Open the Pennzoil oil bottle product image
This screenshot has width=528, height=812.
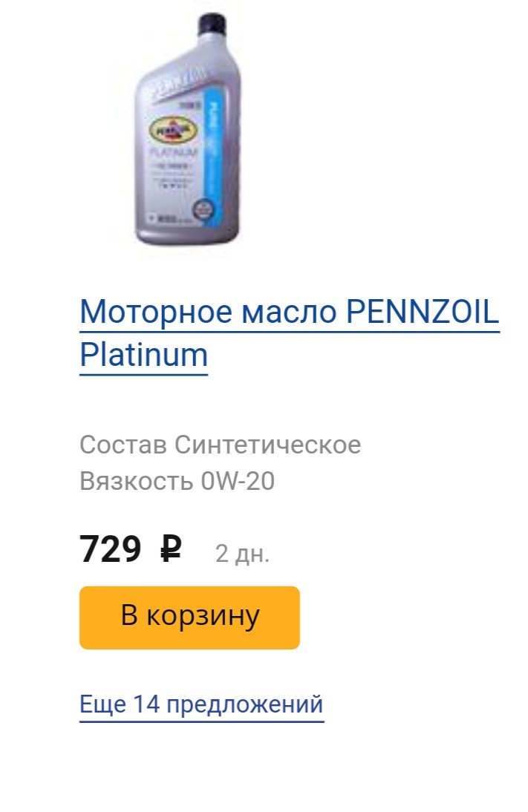[x=188, y=129]
